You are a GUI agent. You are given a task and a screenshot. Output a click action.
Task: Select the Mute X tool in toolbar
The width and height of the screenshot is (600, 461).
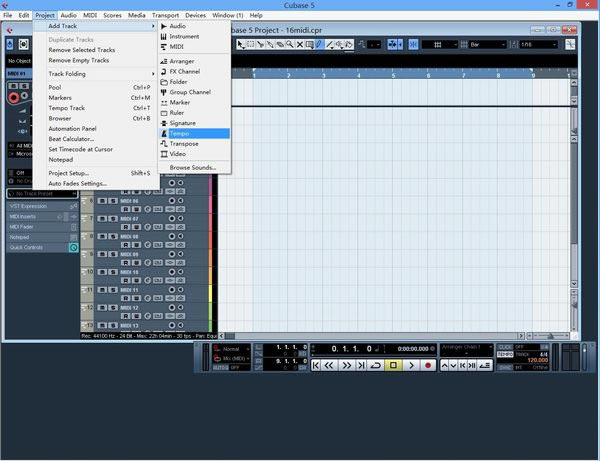[298, 45]
